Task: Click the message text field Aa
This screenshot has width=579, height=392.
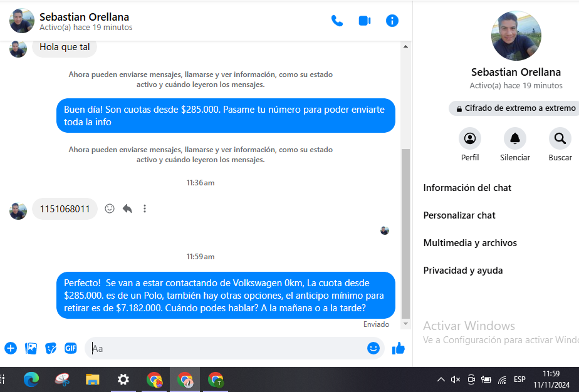Action: point(225,348)
